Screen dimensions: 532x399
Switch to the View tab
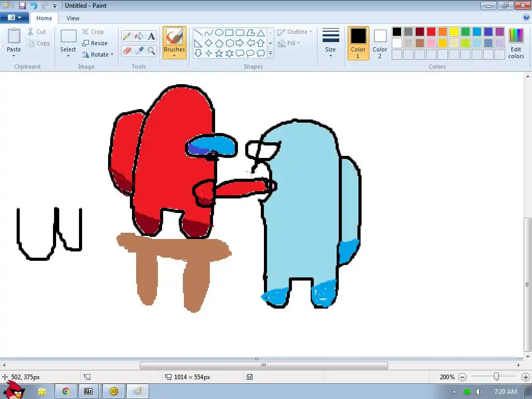coord(73,18)
